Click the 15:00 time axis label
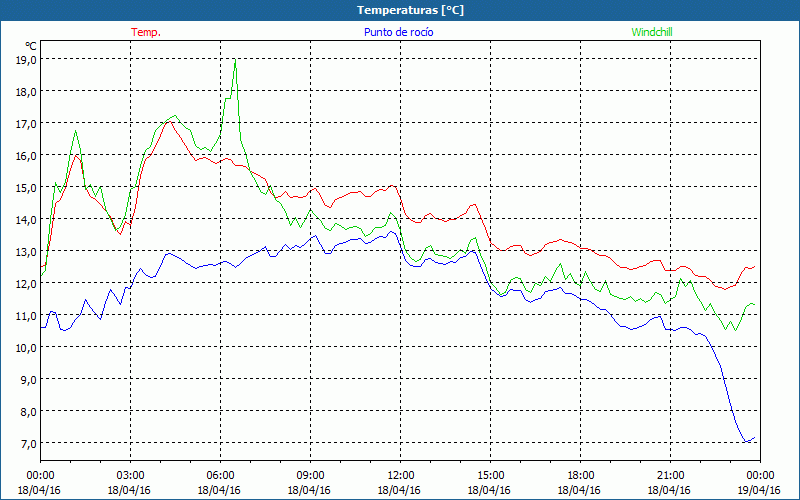The width and height of the screenshot is (800, 500). tap(490, 475)
